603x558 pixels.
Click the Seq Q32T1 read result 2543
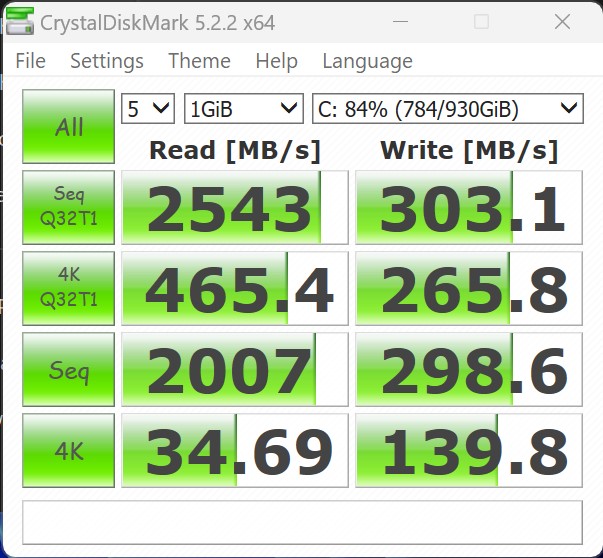[235, 207]
